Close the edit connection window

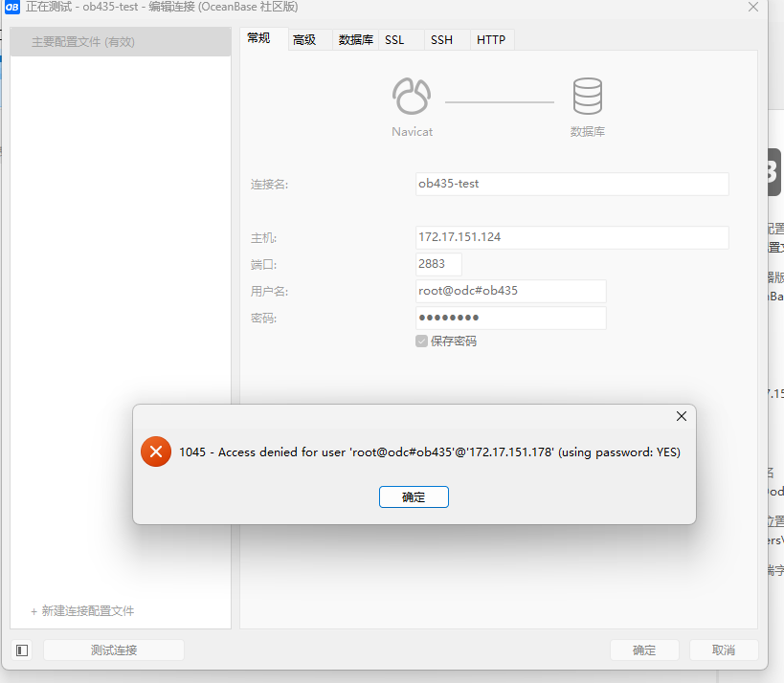753,7
